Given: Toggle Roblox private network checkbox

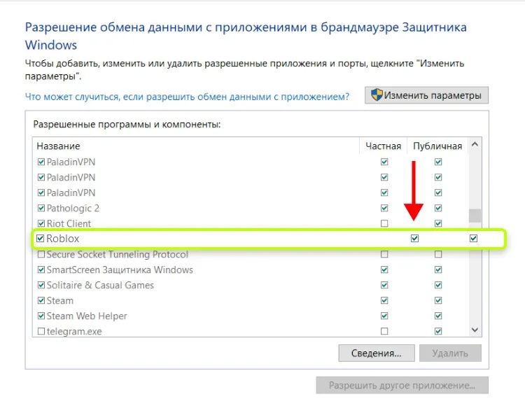Looking at the screenshot, I should point(415,238).
